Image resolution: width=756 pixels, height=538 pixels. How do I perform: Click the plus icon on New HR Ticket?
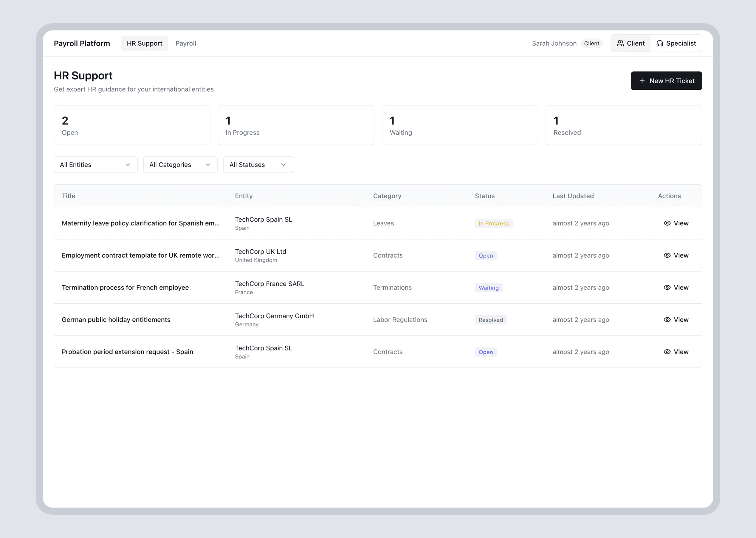point(642,81)
